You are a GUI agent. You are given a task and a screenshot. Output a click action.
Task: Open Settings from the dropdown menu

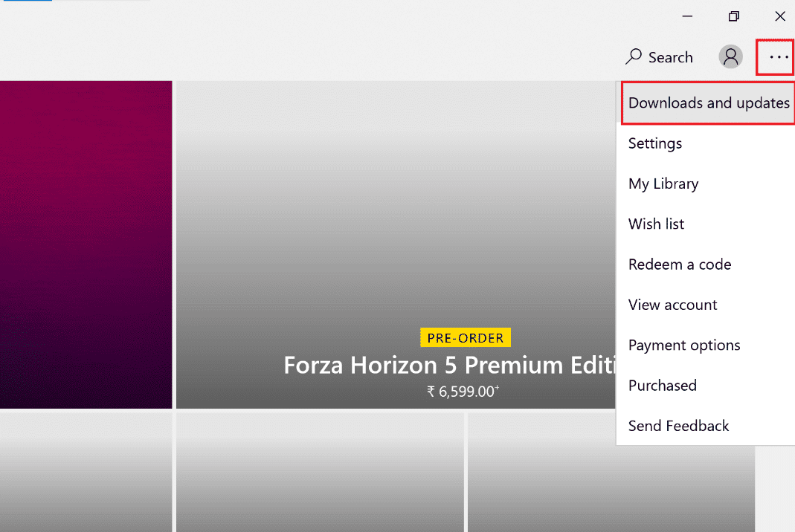(x=655, y=143)
